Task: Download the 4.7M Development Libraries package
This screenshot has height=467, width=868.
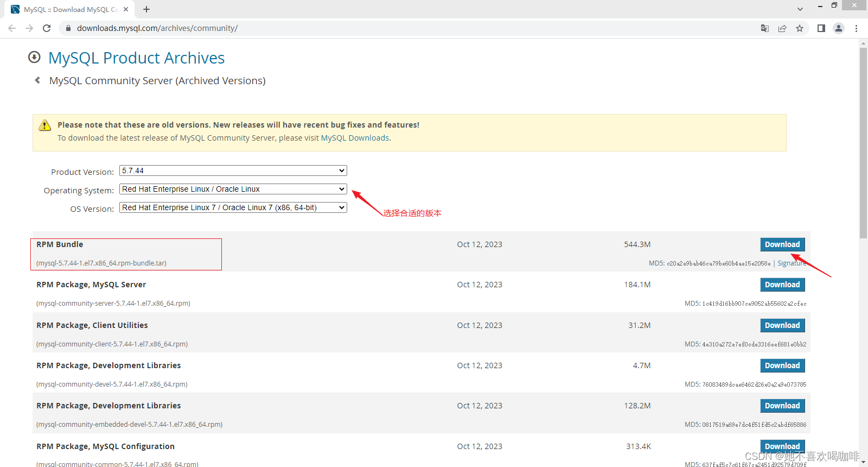Action: tap(782, 365)
